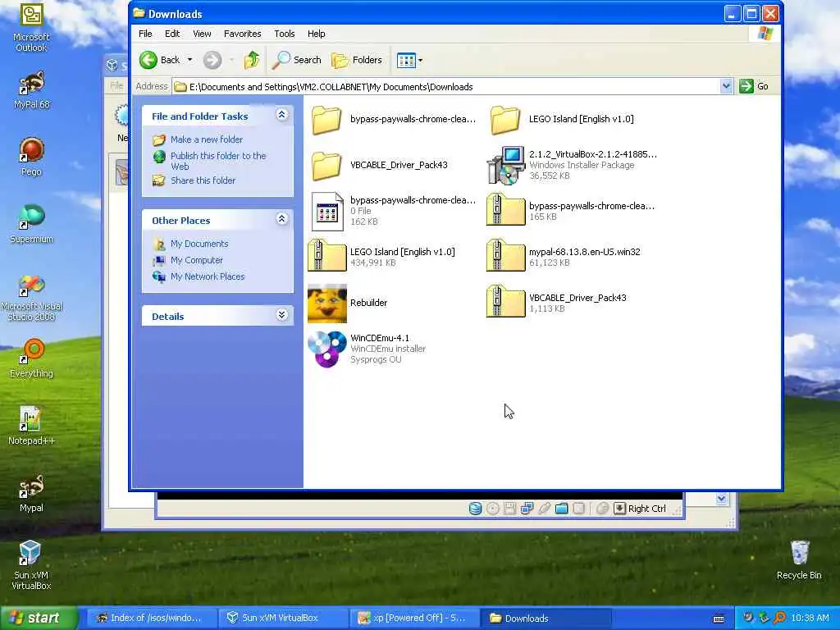Open the Favorites menu

click(242, 34)
